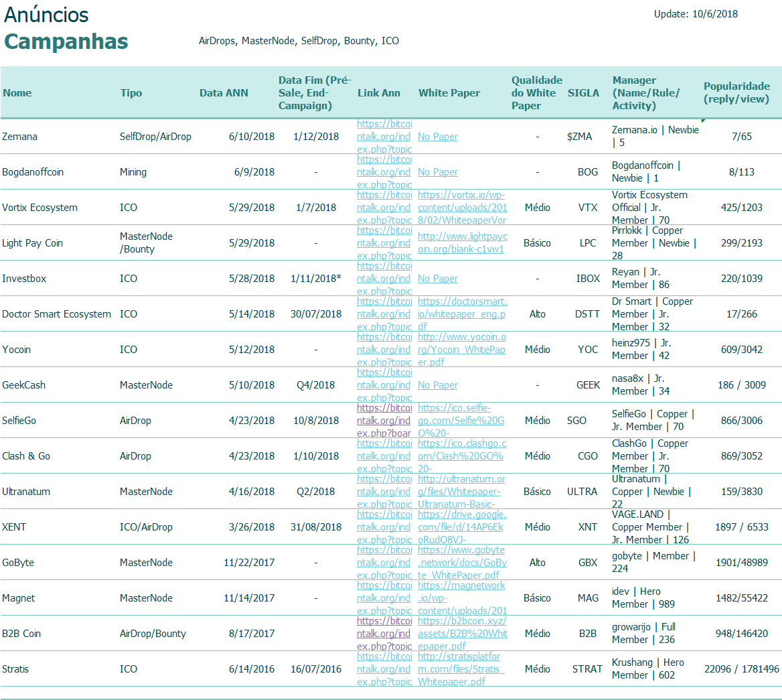The image size is (782, 700).
Task: Open the Magnet bitcointalk link
Action: pyautogui.click(x=384, y=598)
